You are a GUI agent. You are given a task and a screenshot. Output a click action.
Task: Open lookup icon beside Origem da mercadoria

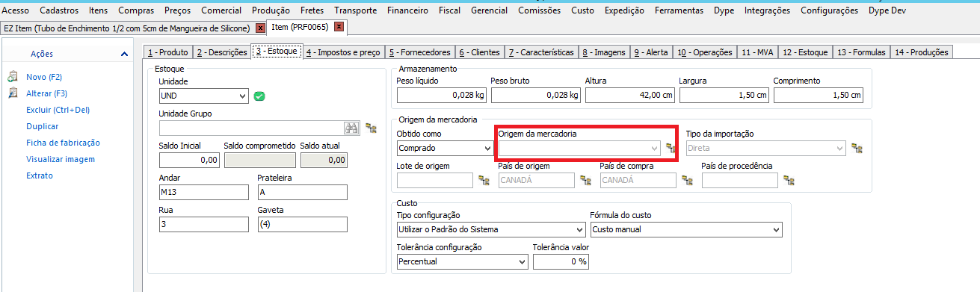(x=671, y=148)
